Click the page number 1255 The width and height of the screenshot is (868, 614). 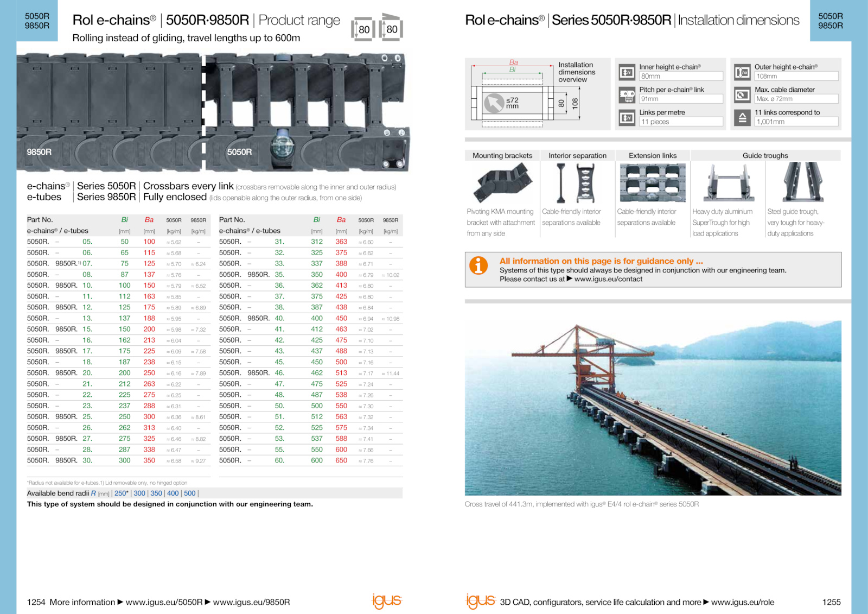(x=832, y=602)
